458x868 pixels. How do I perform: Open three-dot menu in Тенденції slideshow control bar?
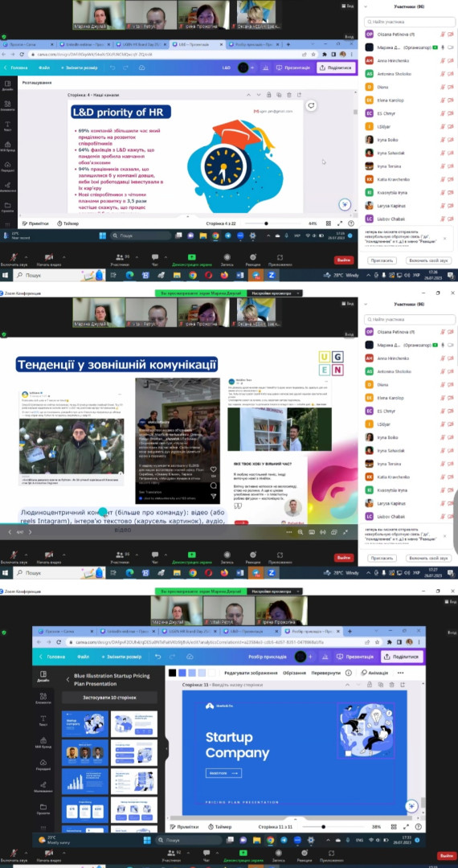click(x=288, y=532)
